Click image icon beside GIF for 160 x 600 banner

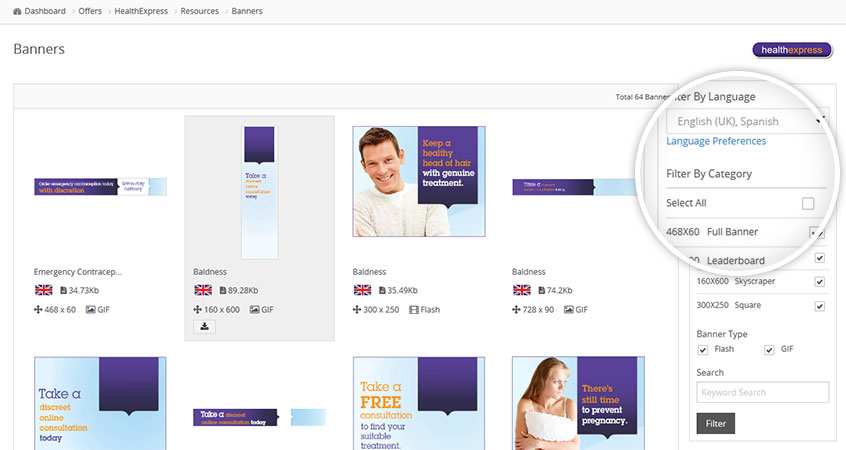tap(254, 310)
